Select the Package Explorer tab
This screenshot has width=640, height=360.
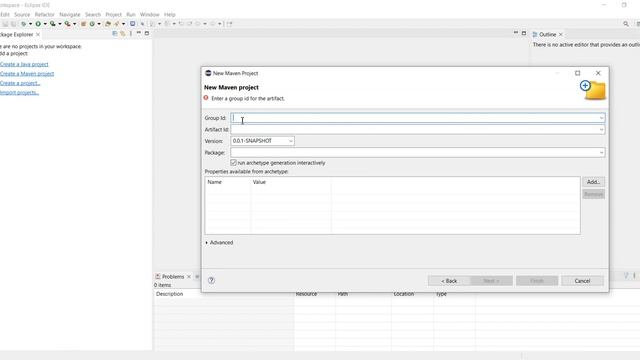pos(17,35)
